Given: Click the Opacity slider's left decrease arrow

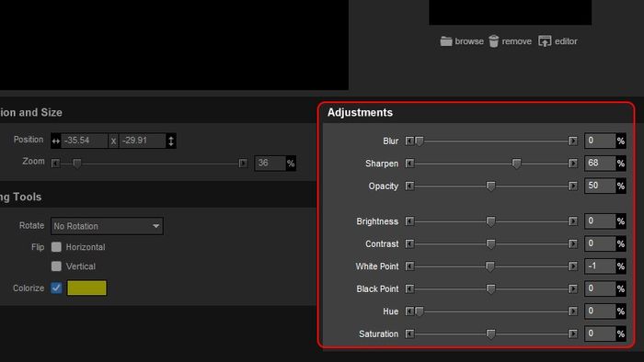Looking at the screenshot, I should pos(409,187).
